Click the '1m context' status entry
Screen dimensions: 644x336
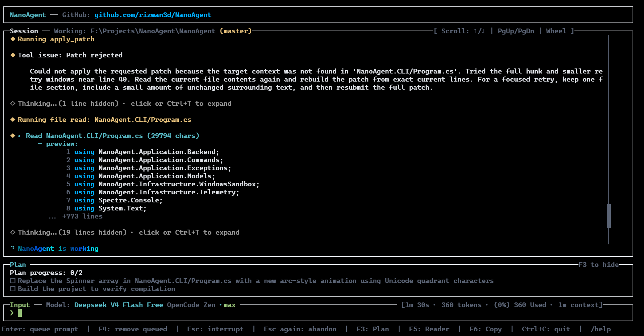pos(578,305)
